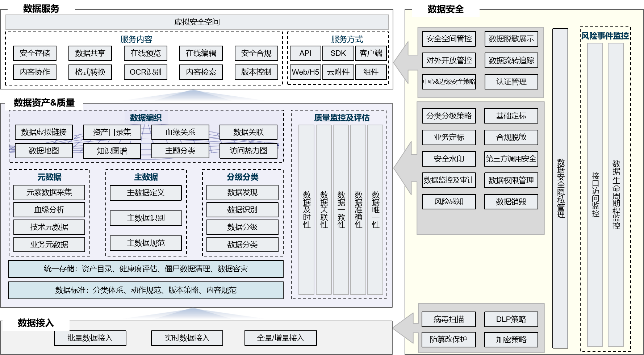Click the OCR识别 box
The image size is (644, 355).
click(x=145, y=72)
